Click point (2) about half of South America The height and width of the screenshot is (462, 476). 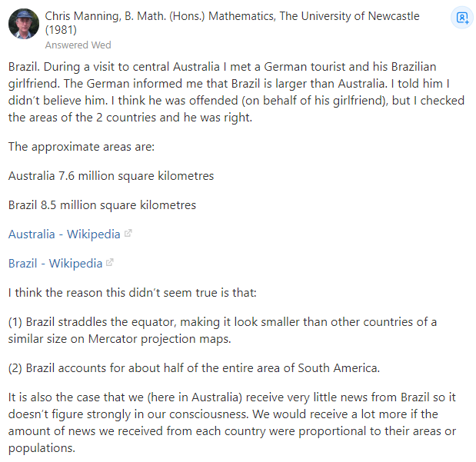pos(194,367)
